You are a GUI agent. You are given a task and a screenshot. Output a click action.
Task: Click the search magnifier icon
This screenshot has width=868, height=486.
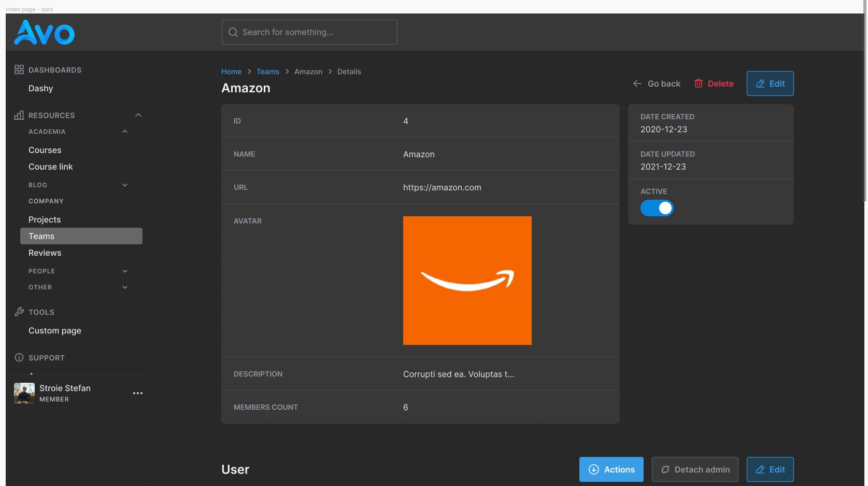[x=233, y=32]
